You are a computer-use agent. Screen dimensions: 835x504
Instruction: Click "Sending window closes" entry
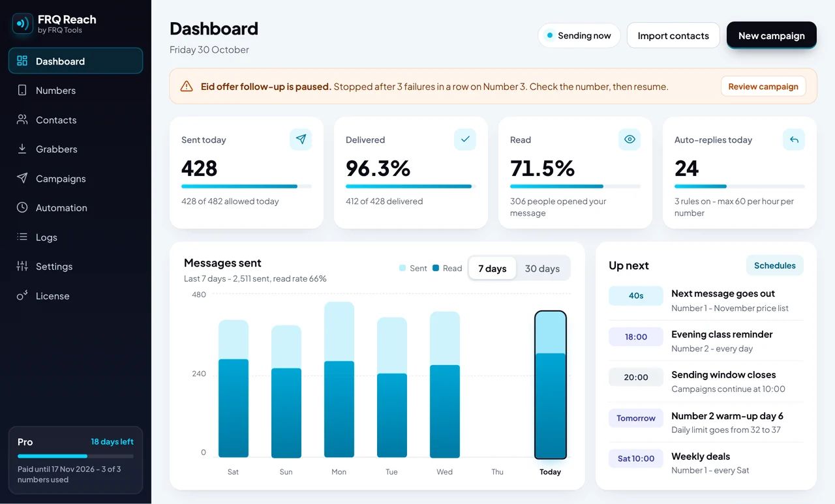706,381
